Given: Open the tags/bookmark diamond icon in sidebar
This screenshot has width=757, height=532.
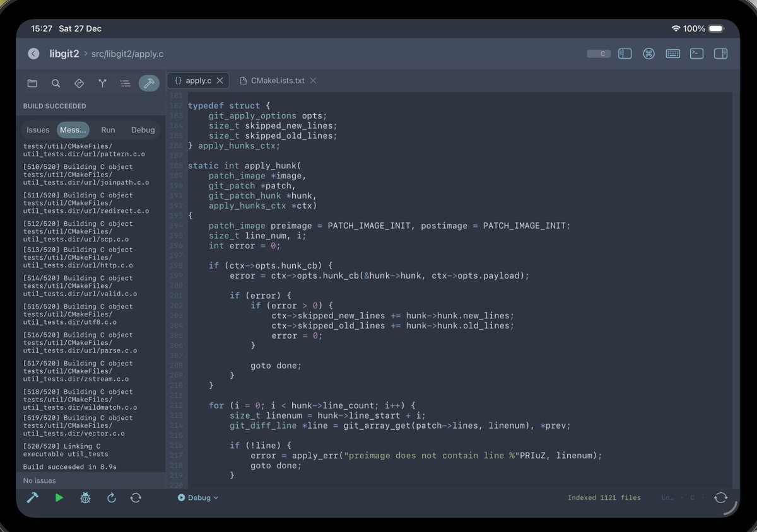Looking at the screenshot, I should tap(79, 83).
